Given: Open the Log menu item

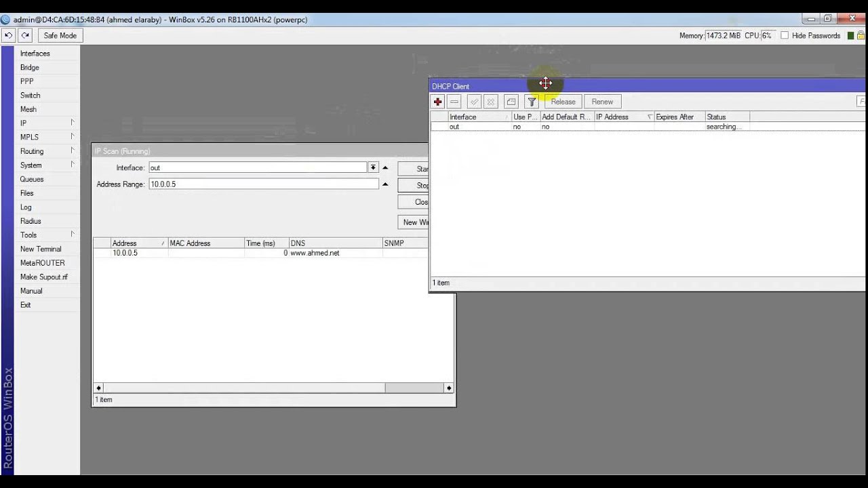Looking at the screenshot, I should (47, 207).
